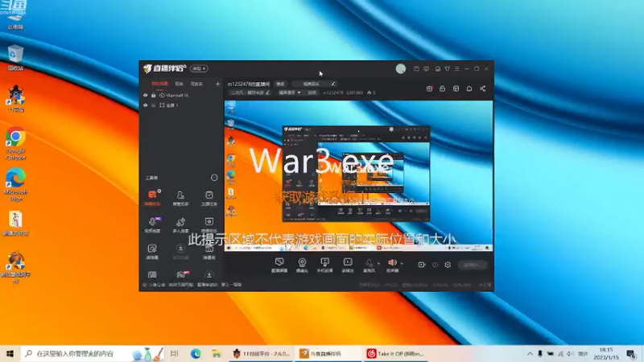The width and height of the screenshot is (644, 362).
Task: Open Microsoft Edge from the taskbar
Action: pos(196,353)
